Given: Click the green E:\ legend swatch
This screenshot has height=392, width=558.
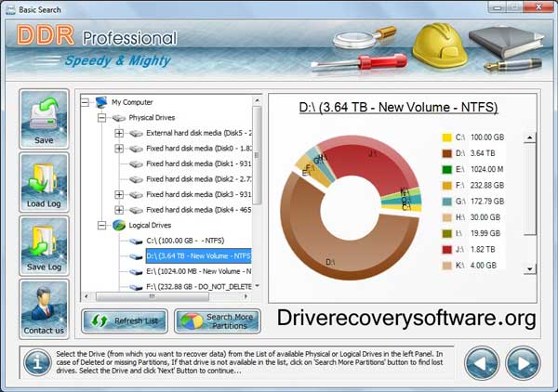Looking at the screenshot, I should tap(446, 169).
